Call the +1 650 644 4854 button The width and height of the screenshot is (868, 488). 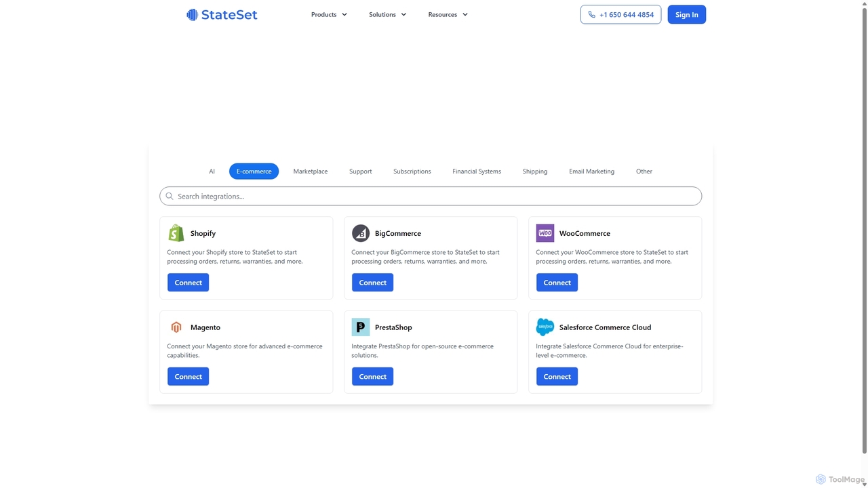pos(621,15)
